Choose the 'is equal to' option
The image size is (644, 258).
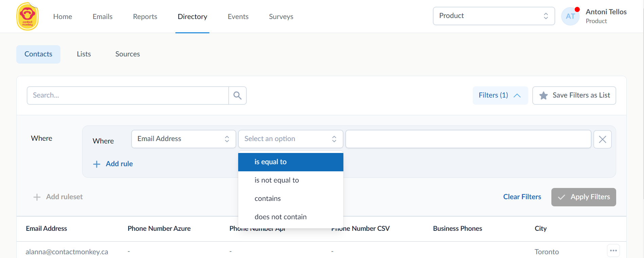tap(291, 162)
